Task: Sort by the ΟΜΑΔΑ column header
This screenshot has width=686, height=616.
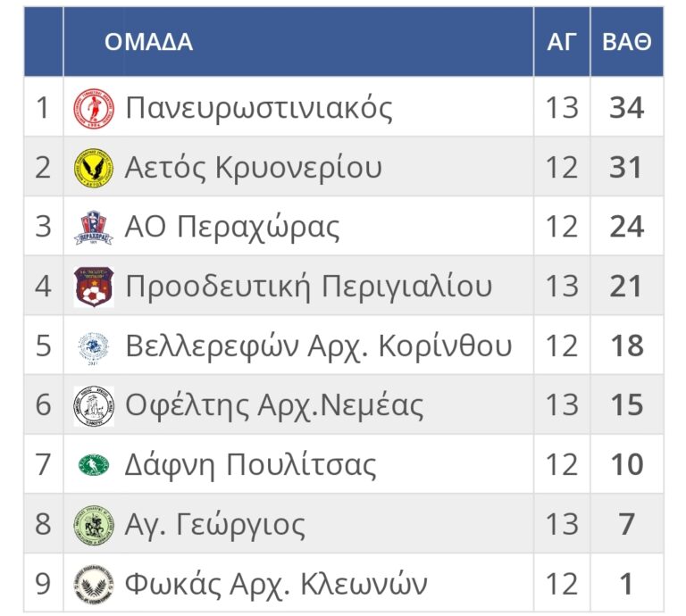Action: [x=148, y=42]
